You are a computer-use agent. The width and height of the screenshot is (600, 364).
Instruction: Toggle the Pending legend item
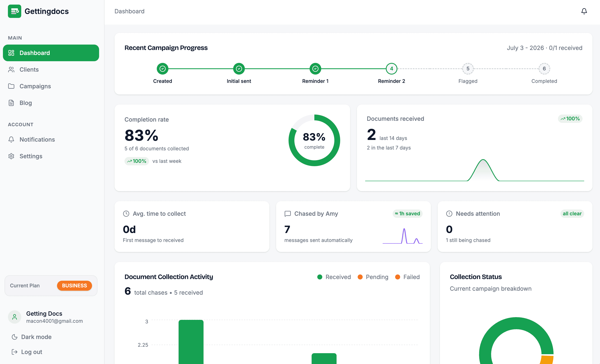(x=373, y=277)
